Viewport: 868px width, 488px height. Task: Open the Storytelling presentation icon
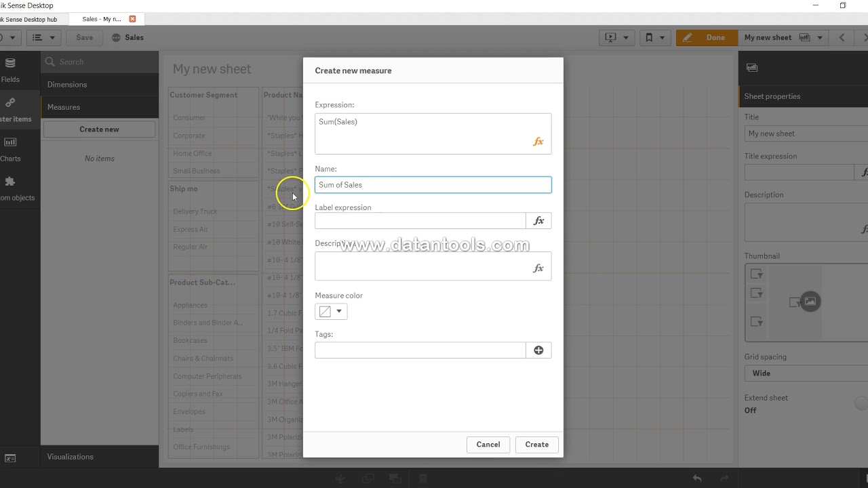[610, 37]
